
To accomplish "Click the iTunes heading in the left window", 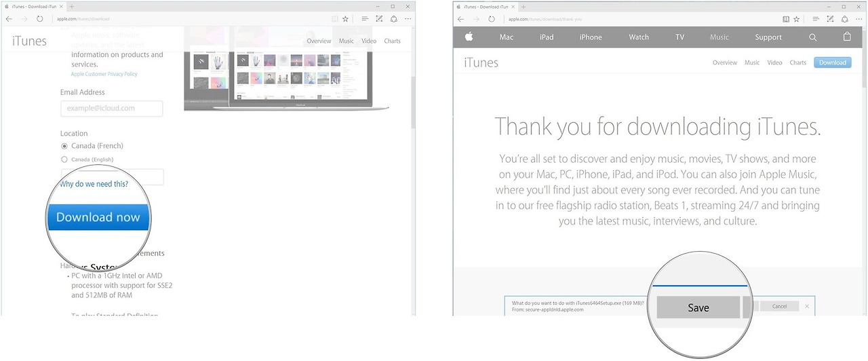I will pyautogui.click(x=29, y=41).
